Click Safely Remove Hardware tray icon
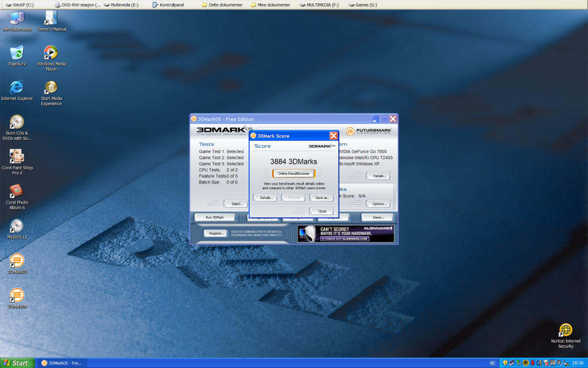The image size is (588, 368). (x=519, y=363)
